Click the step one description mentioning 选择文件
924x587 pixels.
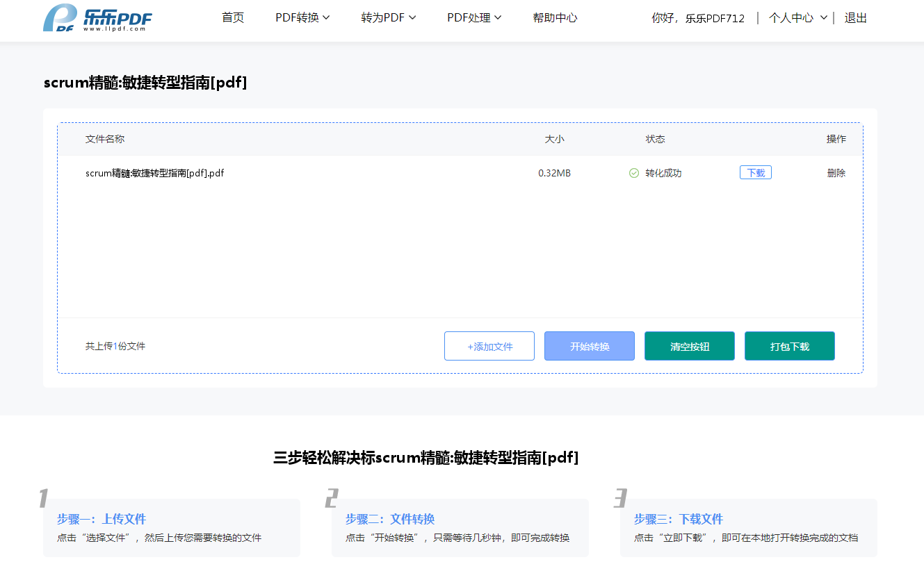click(159, 538)
